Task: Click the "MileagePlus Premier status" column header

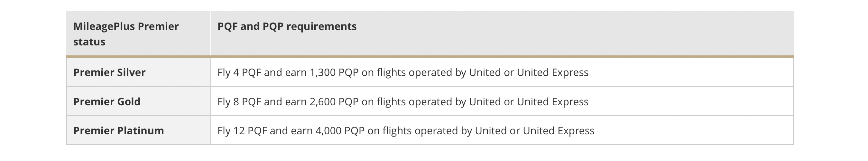Action: (x=126, y=34)
